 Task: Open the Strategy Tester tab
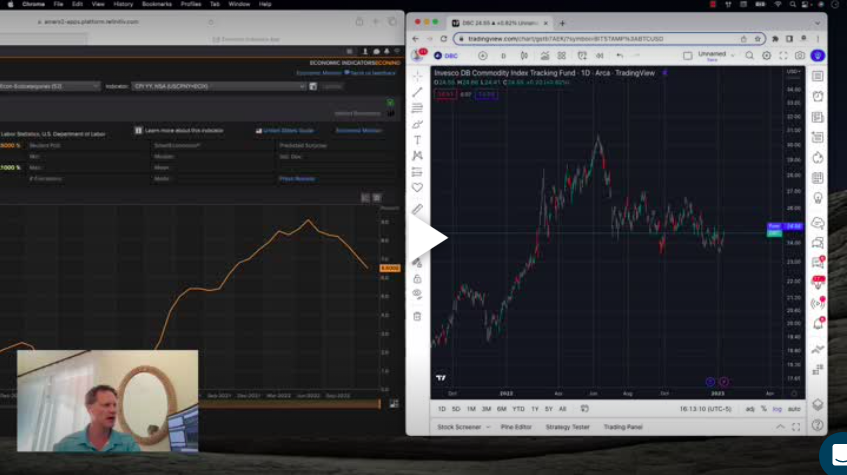coord(567,427)
